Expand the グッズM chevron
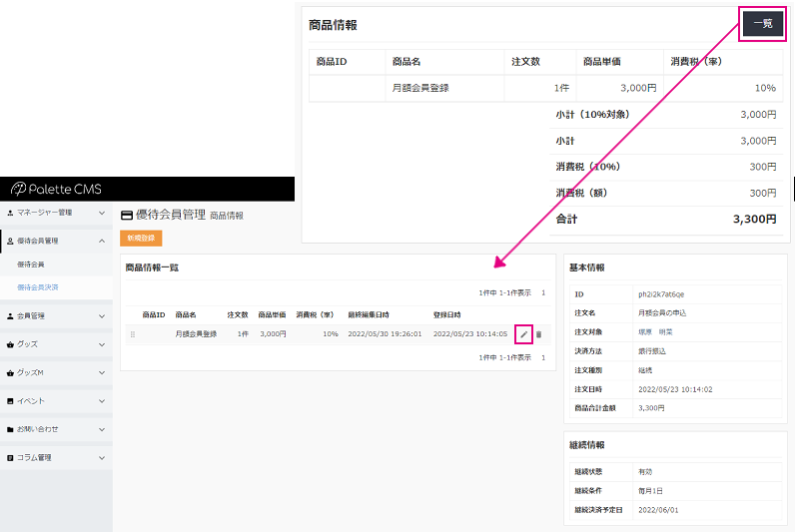795x532 pixels. click(x=102, y=373)
